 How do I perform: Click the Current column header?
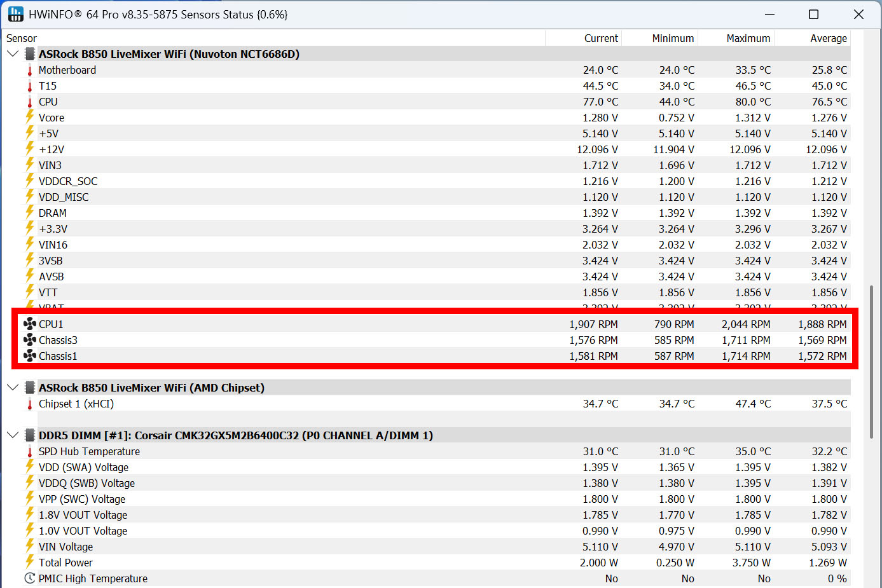click(x=583, y=38)
